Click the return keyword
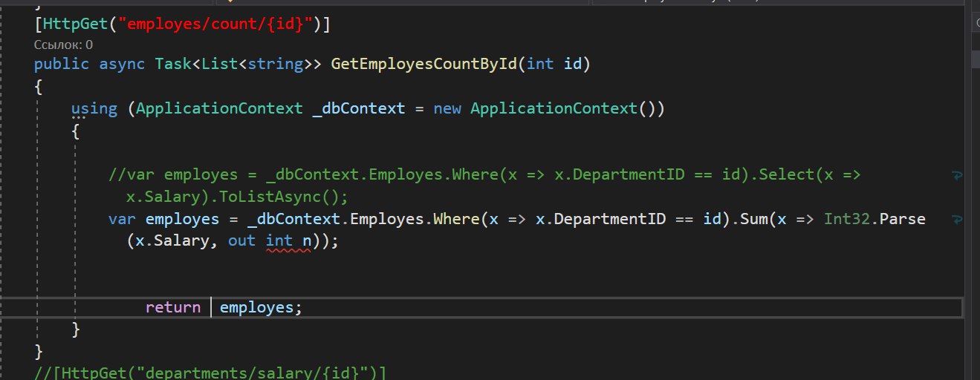This screenshot has height=380, width=980. pyautogui.click(x=172, y=307)
